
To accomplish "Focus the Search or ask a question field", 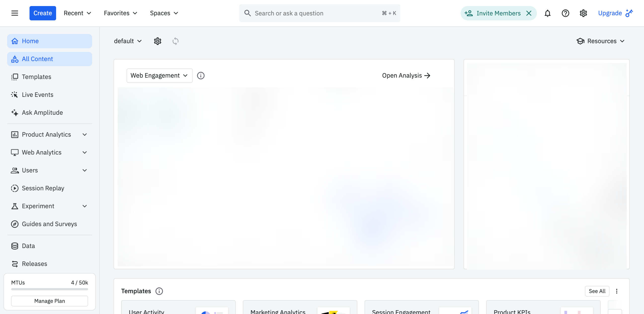I will [314, 13].
